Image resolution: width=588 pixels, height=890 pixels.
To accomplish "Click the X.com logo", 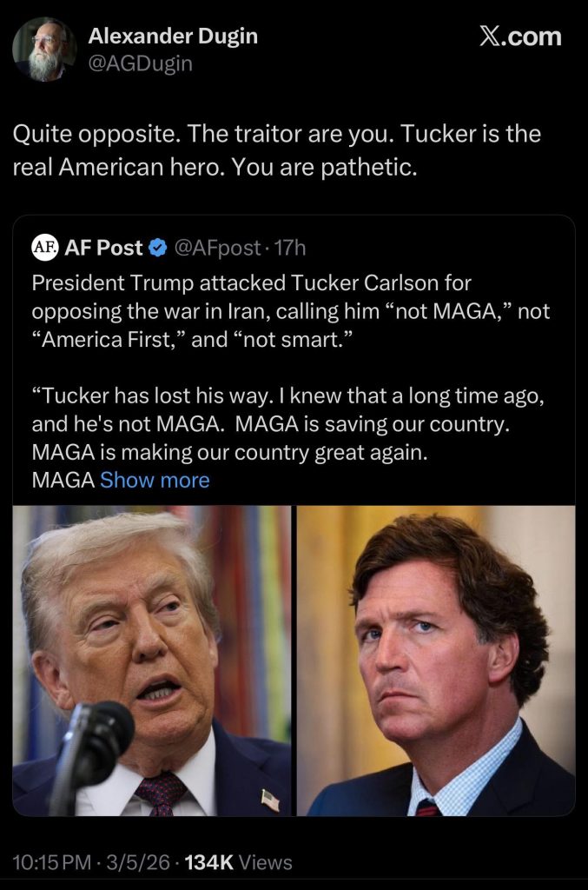I will click(x=520, y=37).
